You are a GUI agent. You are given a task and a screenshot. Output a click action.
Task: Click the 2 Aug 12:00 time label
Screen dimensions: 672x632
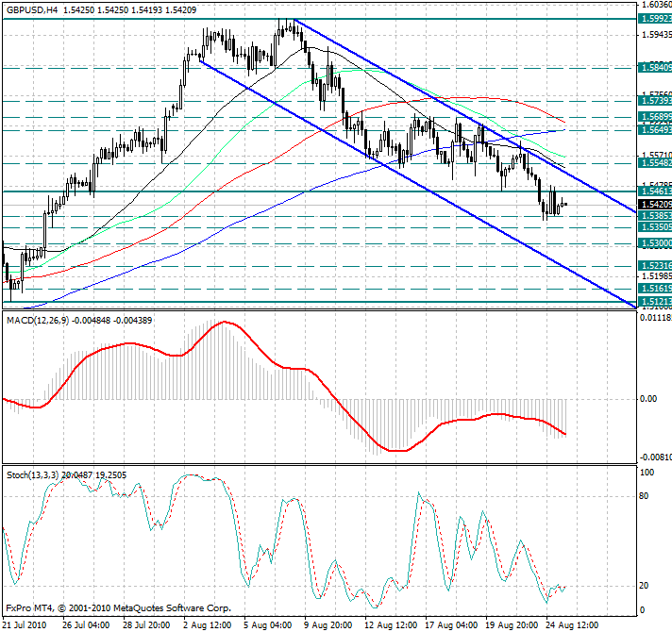(208, 624)
